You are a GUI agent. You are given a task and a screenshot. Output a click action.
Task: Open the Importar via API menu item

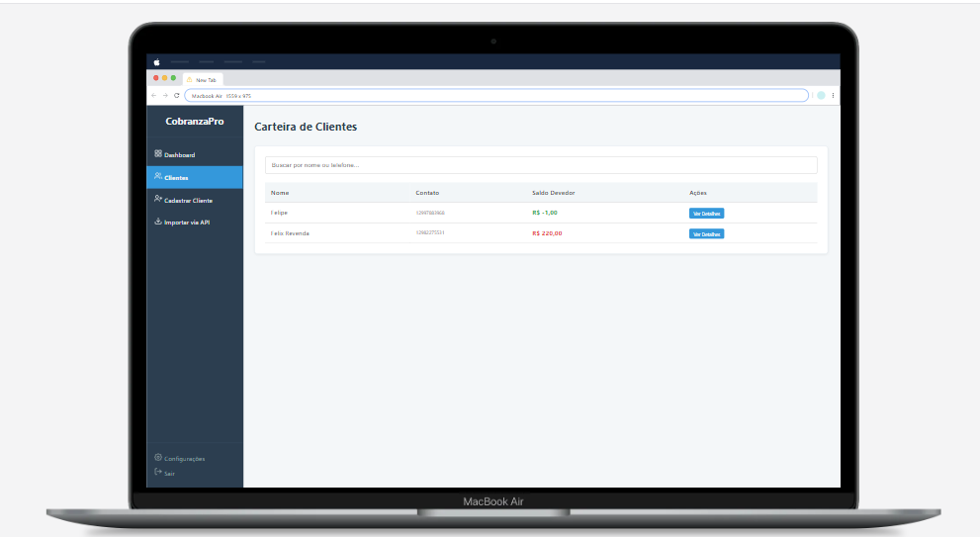187,223
